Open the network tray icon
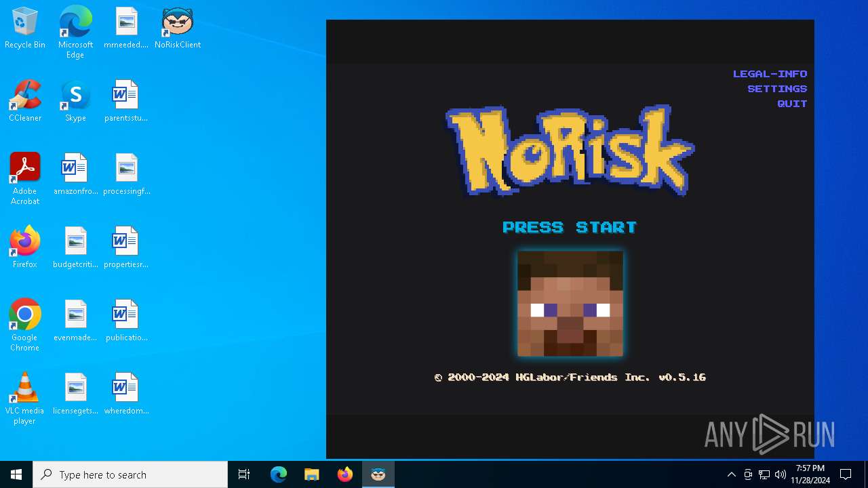This screenshot has height=488, width=868. click(x=764, y=474)
